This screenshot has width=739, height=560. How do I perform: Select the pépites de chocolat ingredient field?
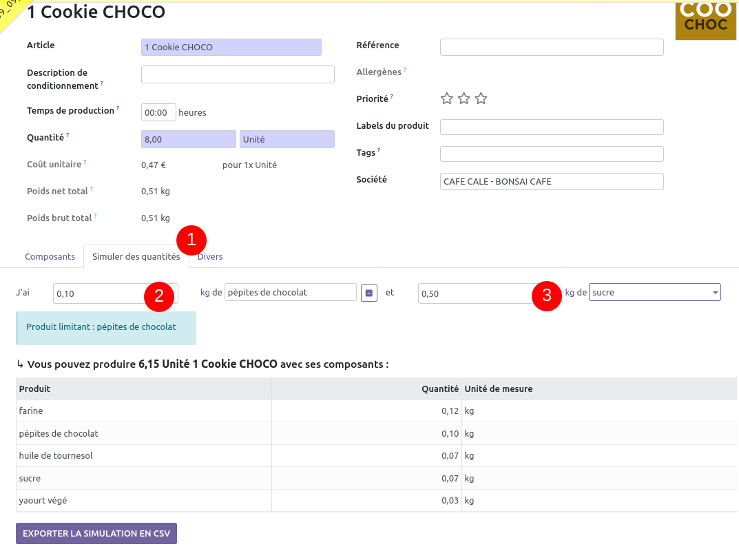point(290,293)
